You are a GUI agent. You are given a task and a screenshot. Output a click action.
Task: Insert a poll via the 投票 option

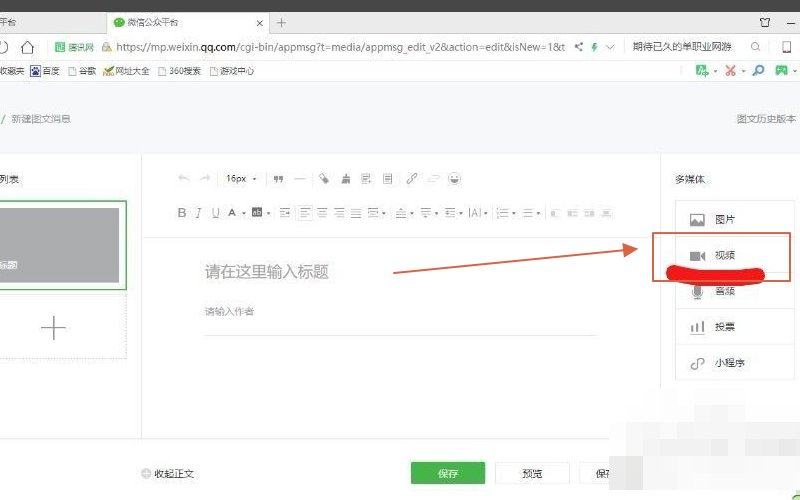(734, 327)
